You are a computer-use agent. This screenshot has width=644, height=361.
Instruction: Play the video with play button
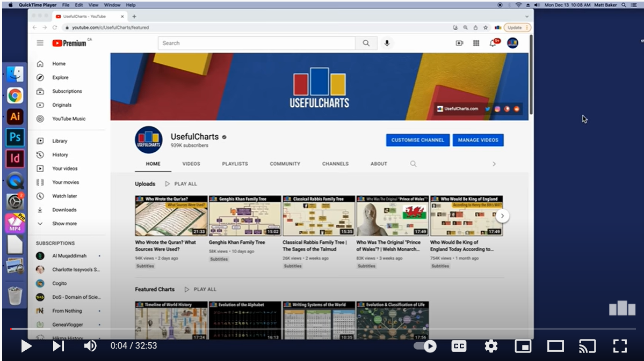(26, 346)
